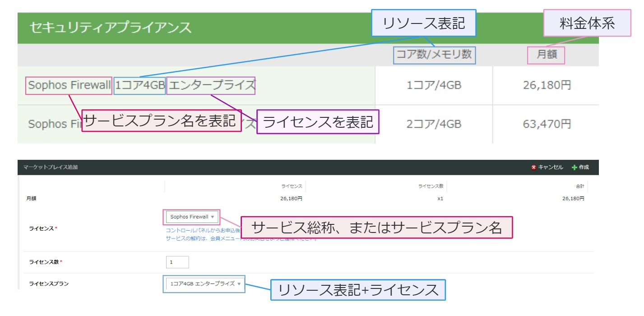The image size is (644, 316).
Task: Click the 26,180円 price in first table row
Action: (x=547, y=85)
